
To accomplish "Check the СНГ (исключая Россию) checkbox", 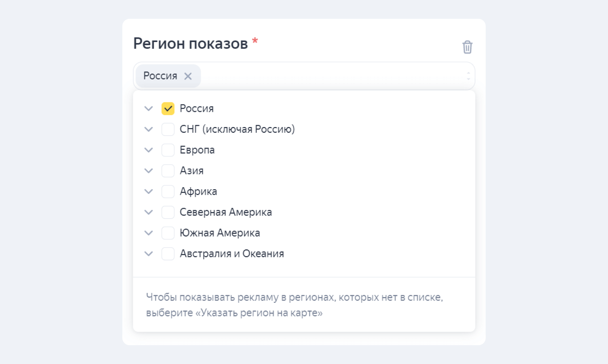I will pos(168,129).
